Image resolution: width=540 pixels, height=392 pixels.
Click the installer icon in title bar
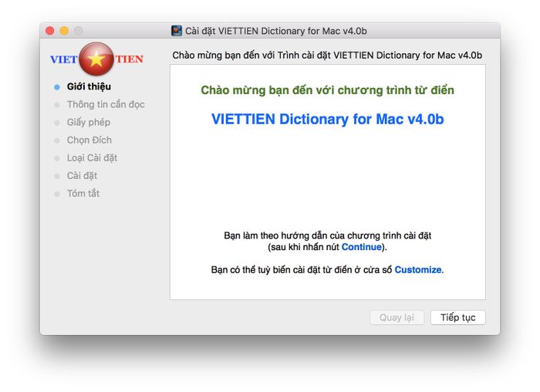coord(177,31)
